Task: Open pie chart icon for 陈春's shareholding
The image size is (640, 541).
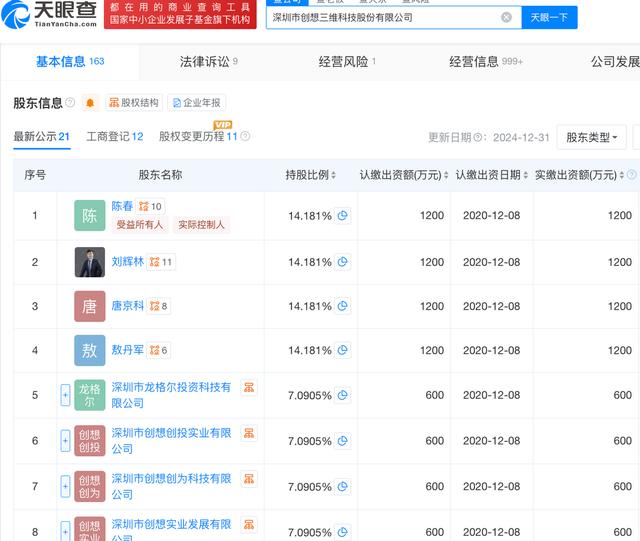Action: coord(343,215)
